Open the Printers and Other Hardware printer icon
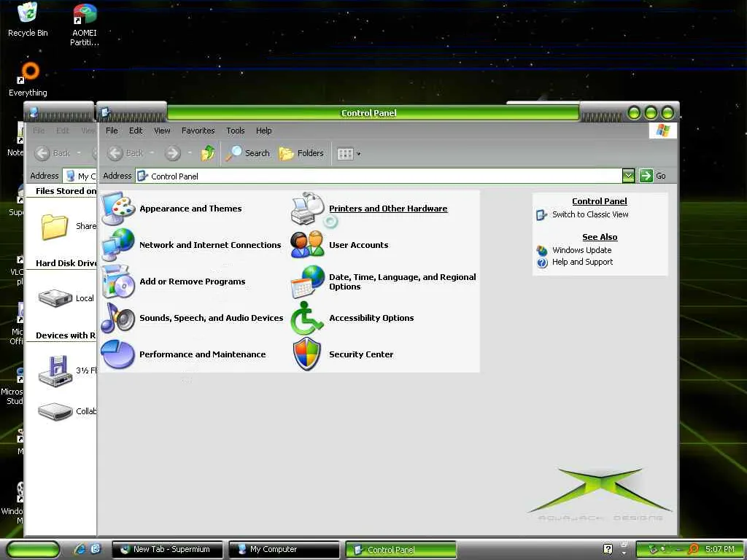The image size is (747, 560). 308,209
